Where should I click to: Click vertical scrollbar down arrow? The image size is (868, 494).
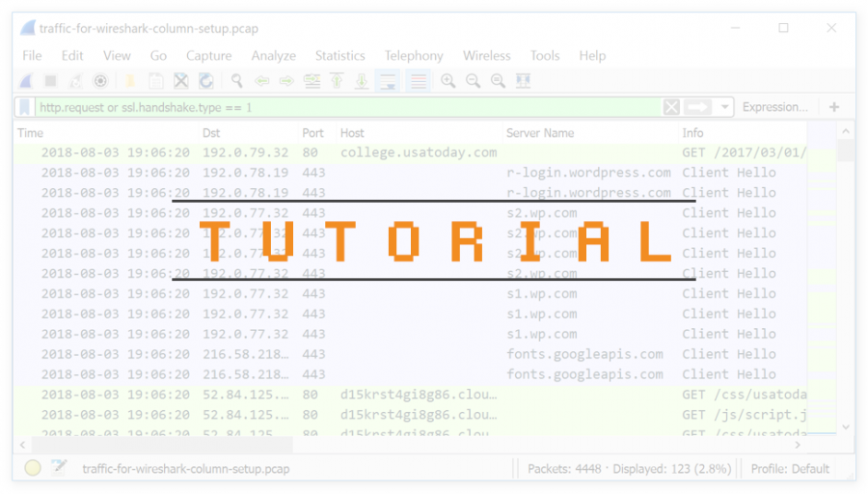pyautogui.click(x=845, y=427)
